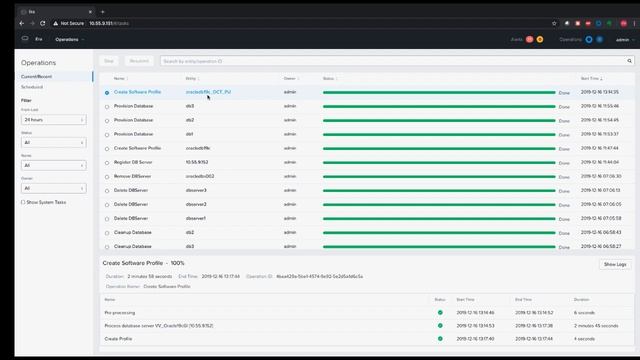Open the Name filter dropdown

point(53,165)
